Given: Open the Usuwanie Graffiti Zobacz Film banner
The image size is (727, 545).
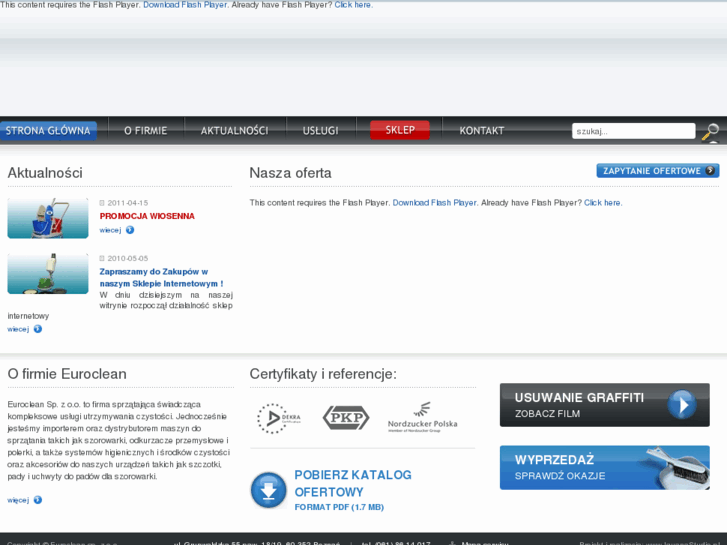Looking at the screenshot, I should coord(605,405).
